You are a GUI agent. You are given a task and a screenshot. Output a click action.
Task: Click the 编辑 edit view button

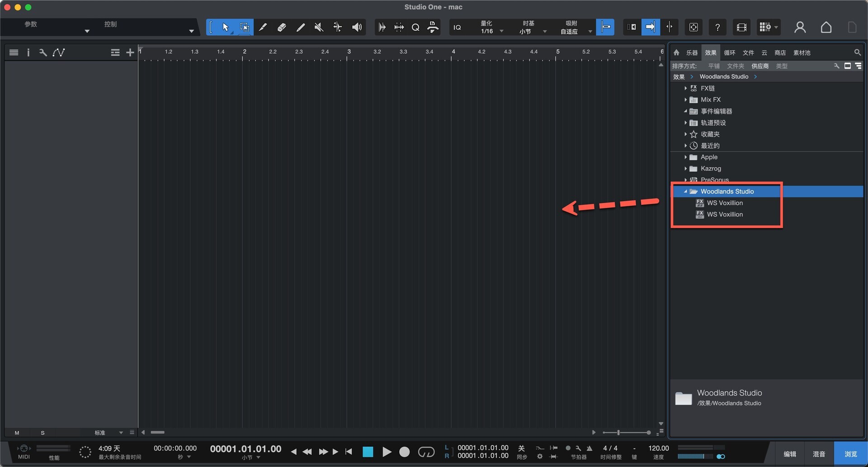790,454
